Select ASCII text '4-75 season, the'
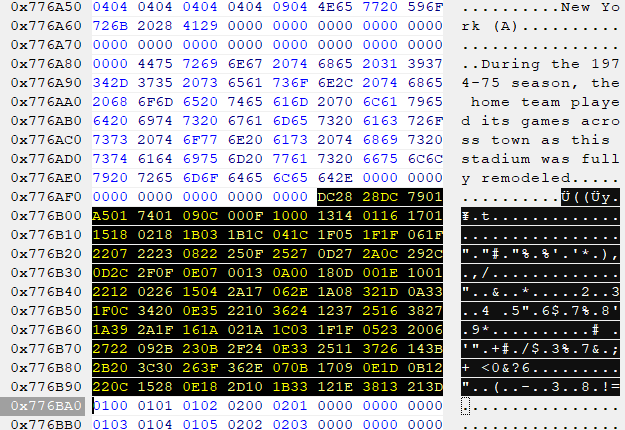This screenshot has height=430, width=625. [x=540, y=83]
